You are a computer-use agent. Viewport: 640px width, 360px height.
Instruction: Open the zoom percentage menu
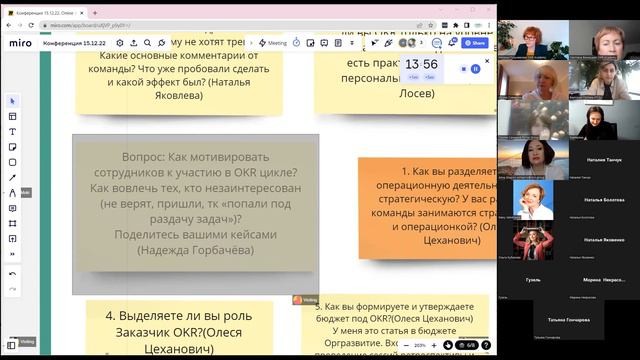click(420, 345)
